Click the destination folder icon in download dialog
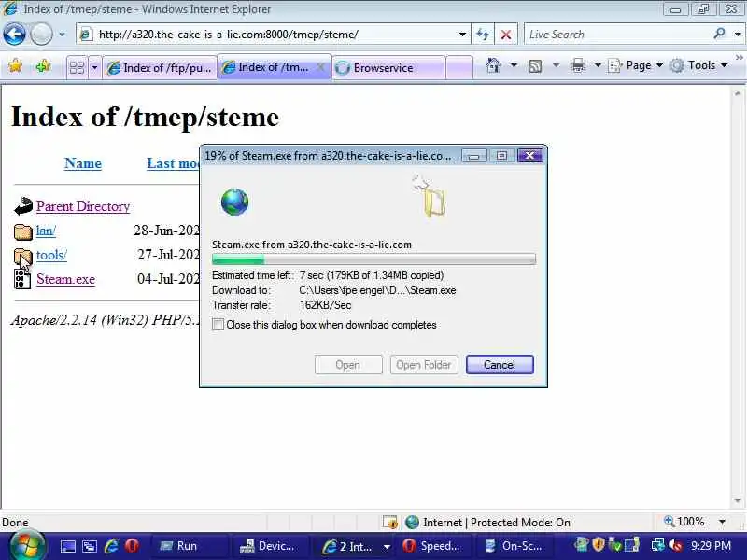The image size is (747, 560). coord(434,203)
